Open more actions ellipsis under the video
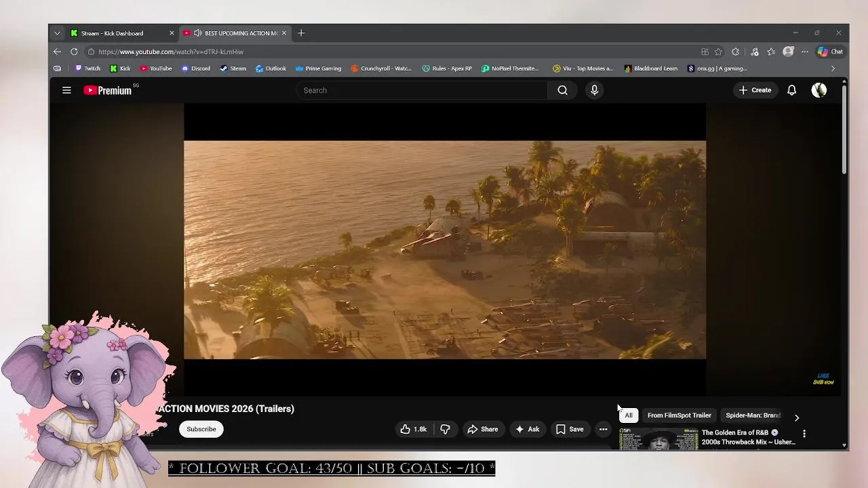The image size is (868, 488). point(603,429)
